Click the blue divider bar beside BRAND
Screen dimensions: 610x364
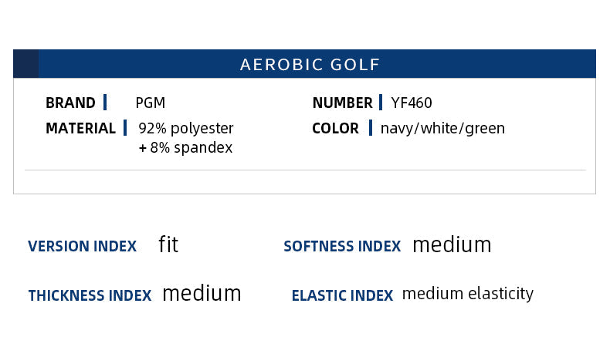[x=105, y=103]
